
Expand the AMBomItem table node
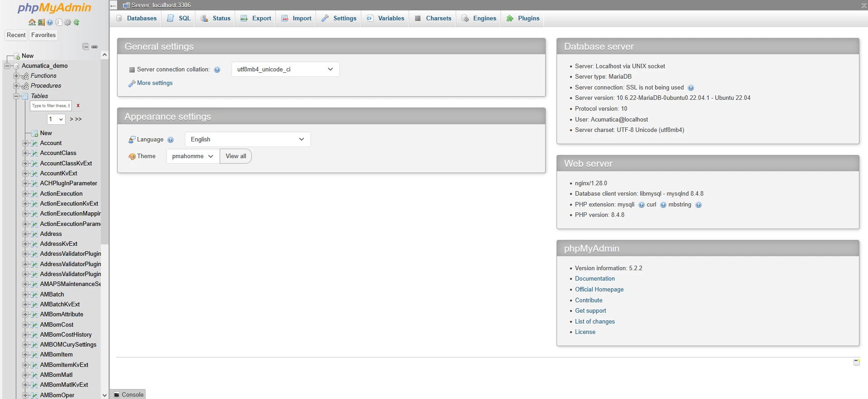coord(25,355)
